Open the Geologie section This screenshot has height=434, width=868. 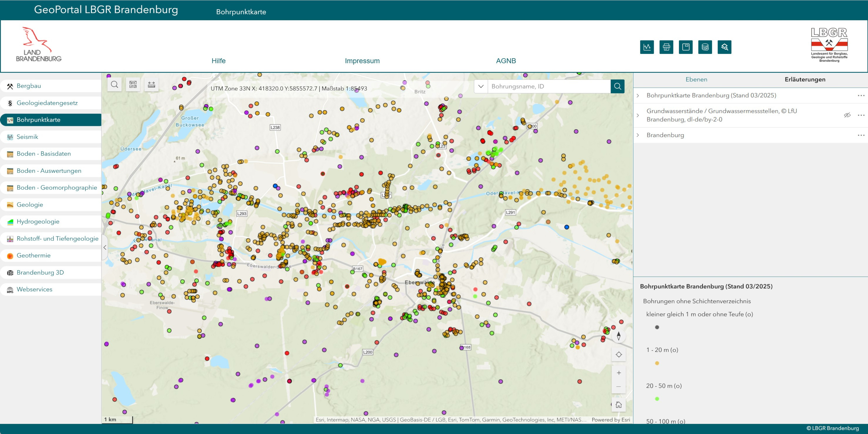click(51, 205)
